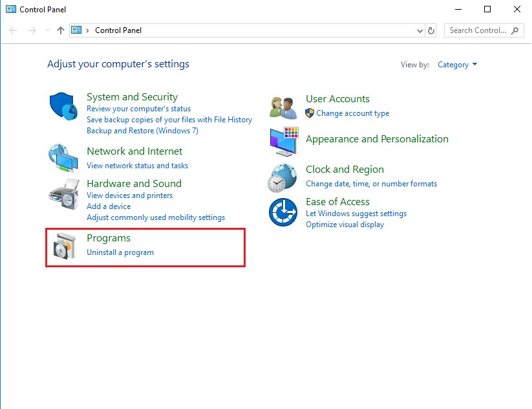This screenshot has height=409, width=532.
Task: Click the Ease of Access icon
Action: click(283, 212)
